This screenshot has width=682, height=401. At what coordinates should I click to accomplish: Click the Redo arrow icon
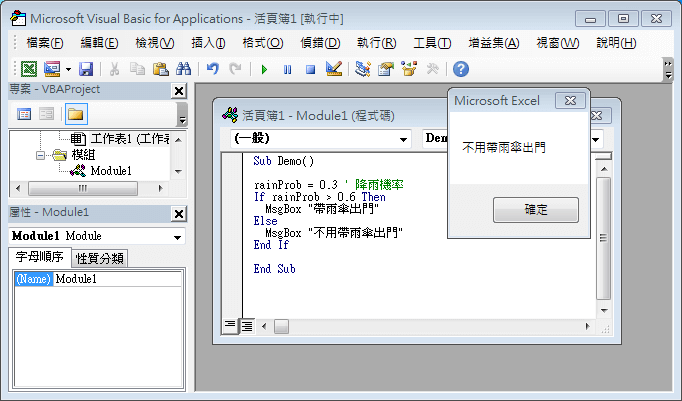click(x=235, y=69)
